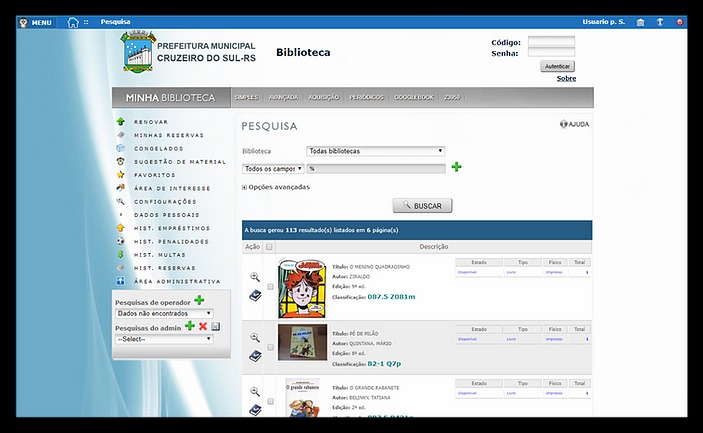Expand Opções avançadas section
The image size is (703, 433).
[x=276, y=187]
